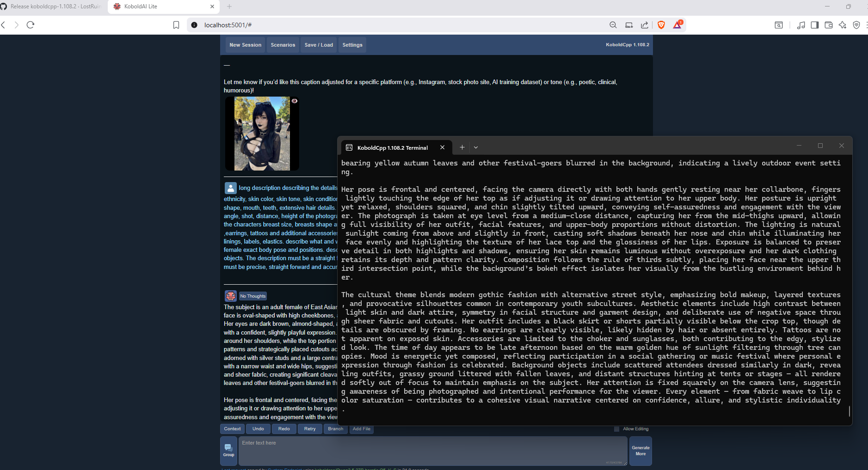Click the Generate More button
Viewport: 868px width, 470px height.
click(x=640, y=451)
